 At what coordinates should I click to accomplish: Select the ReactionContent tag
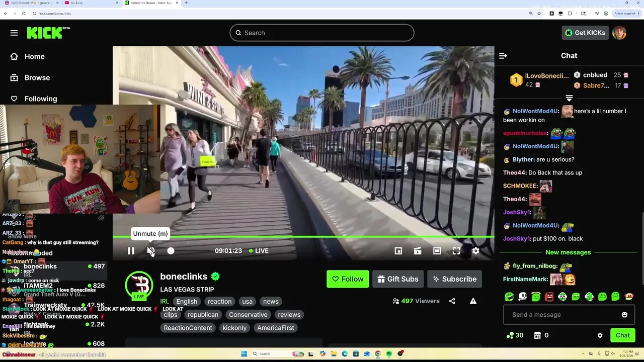pyautogui.click(x=188, y=328)
